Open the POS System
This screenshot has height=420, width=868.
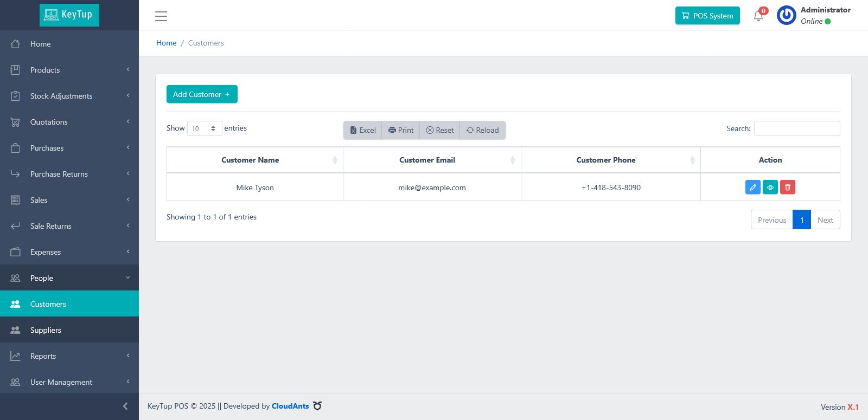(707, 16)
